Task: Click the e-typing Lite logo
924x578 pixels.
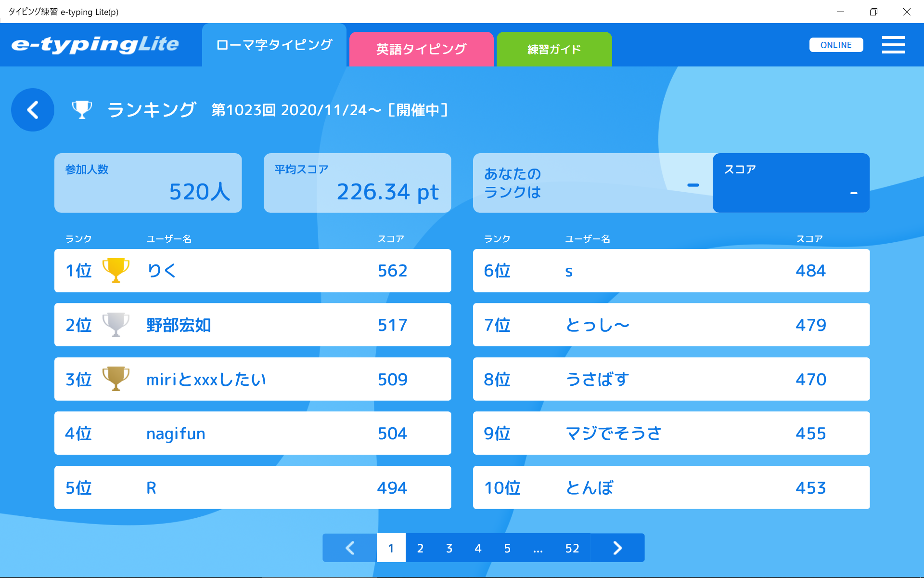Action: [95, 44]
